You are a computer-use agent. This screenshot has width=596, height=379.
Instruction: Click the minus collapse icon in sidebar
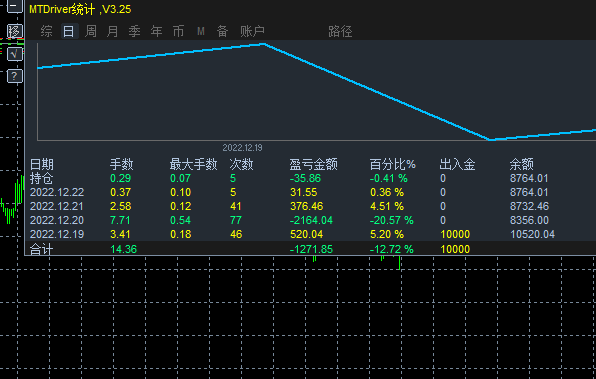15,6
